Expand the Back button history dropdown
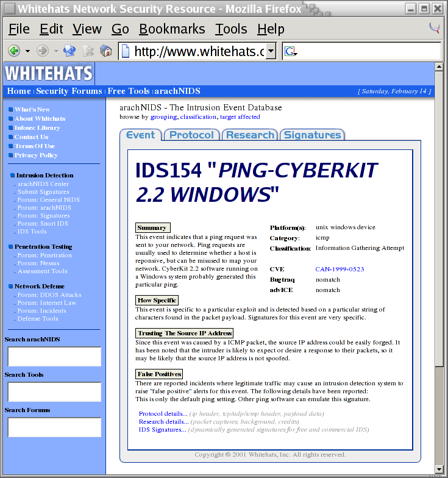Screen dimensions: 448x478 tap(27, 51)
